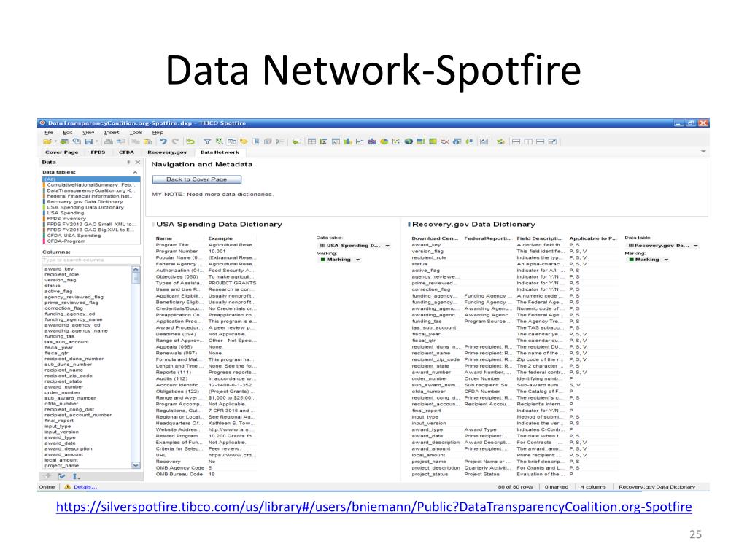Open the Open-file button dropdown arrow

coord(55,141)
